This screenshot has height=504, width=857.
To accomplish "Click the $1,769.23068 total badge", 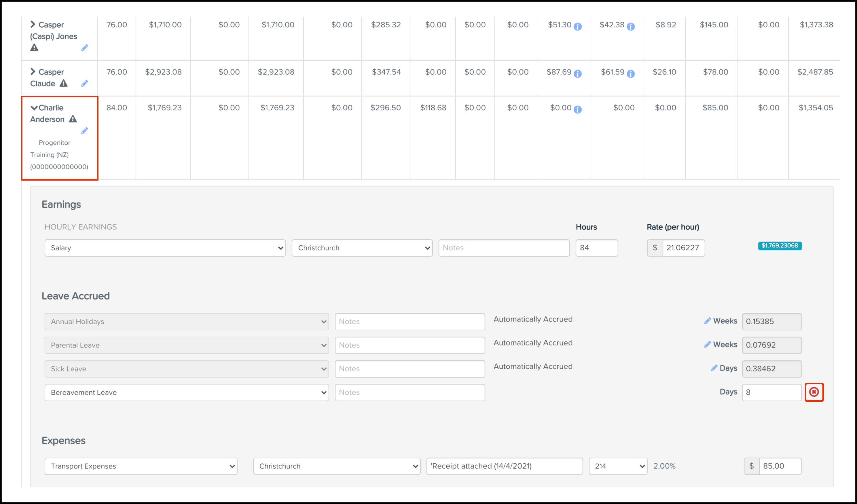I will point(780,246).
